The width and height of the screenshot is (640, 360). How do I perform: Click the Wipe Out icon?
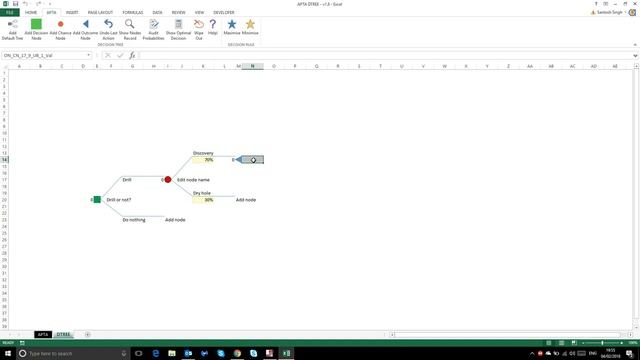pyautogui.click(x=199, y=24)
